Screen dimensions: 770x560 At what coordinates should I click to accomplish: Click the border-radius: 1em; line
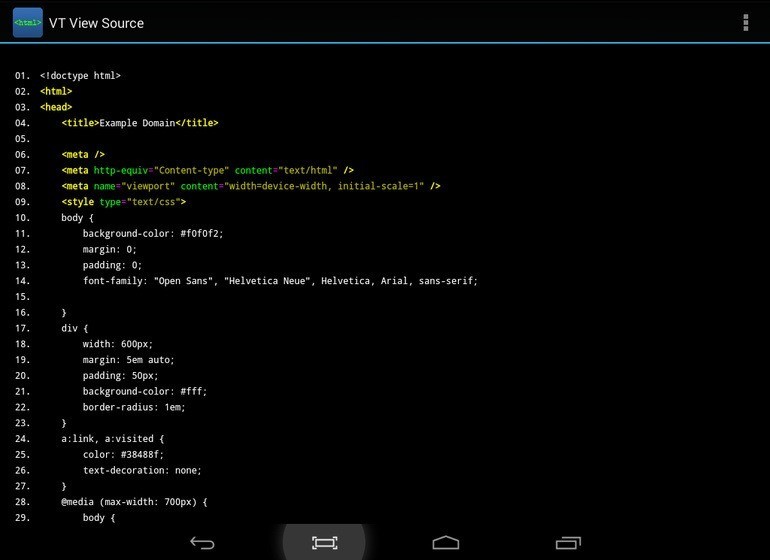click(x=134, y=407)
